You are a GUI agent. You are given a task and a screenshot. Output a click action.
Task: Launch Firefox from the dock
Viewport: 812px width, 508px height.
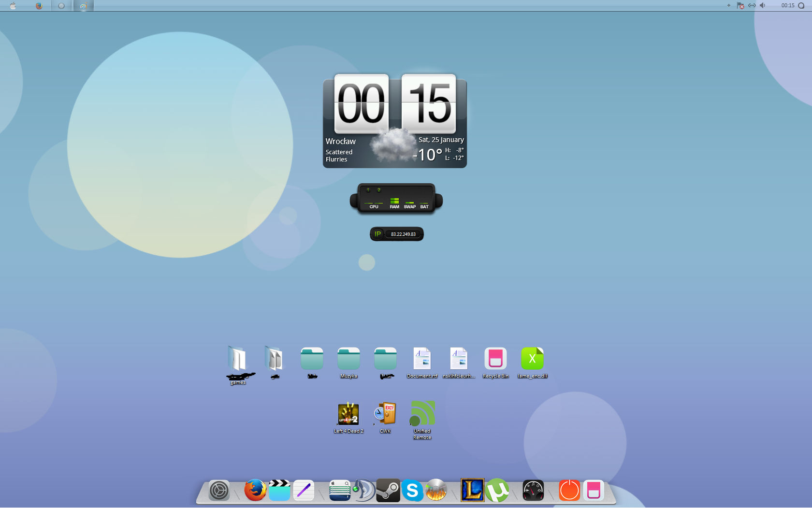255,490
